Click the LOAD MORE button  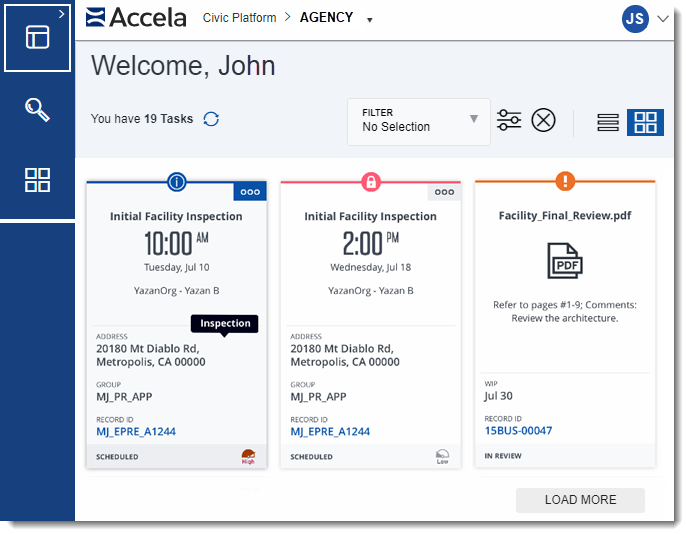coord(580,500)
